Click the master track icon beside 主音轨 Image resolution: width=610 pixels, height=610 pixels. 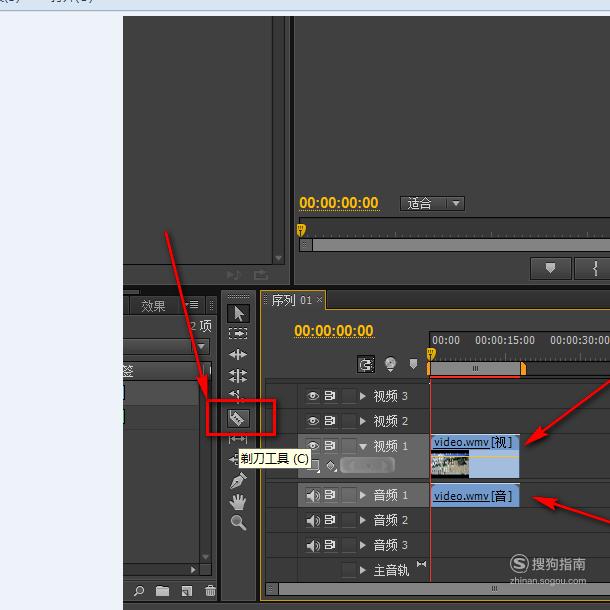click(x=421, y=564)
